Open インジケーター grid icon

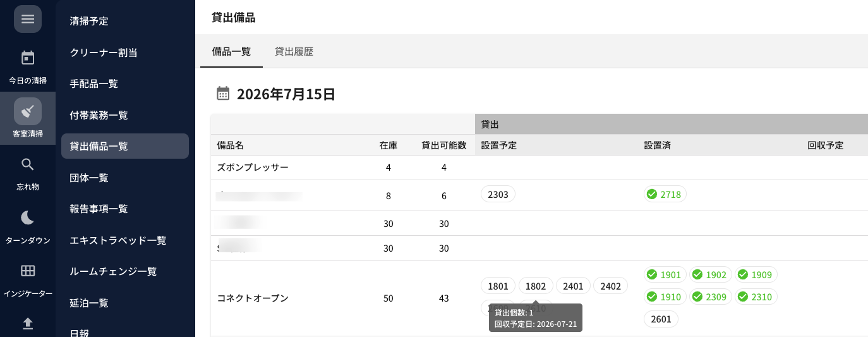click(28, 271)
